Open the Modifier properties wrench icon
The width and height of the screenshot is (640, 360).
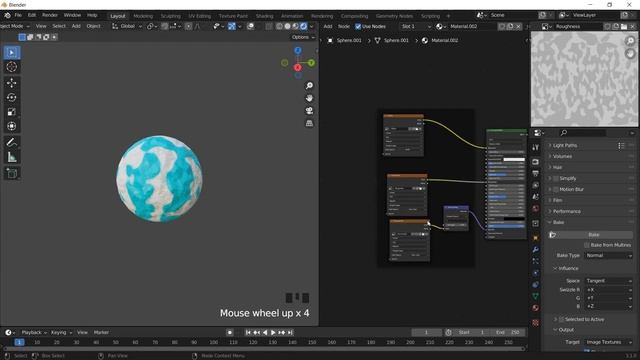pos(536,249)
